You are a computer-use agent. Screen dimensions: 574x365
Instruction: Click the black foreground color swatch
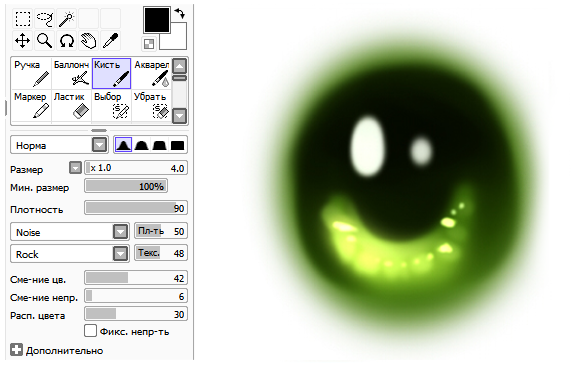(x=157, y=20)
